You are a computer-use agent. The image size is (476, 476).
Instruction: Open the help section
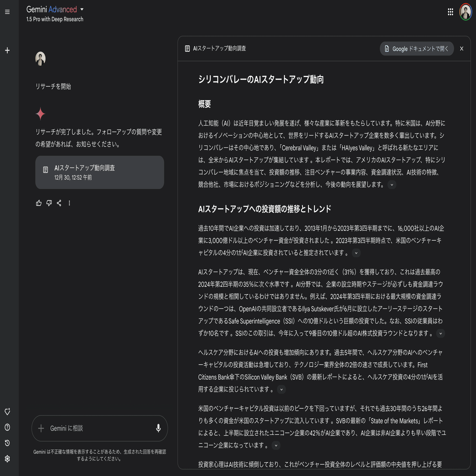(x=7, y=427)
